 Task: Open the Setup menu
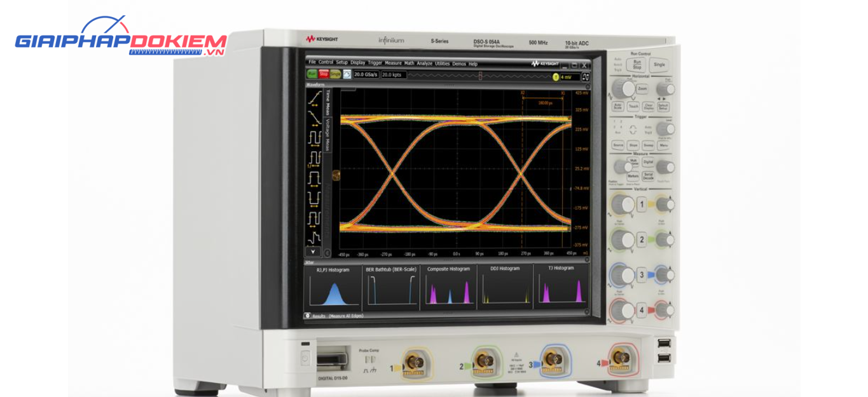click(x=341, y=62)
